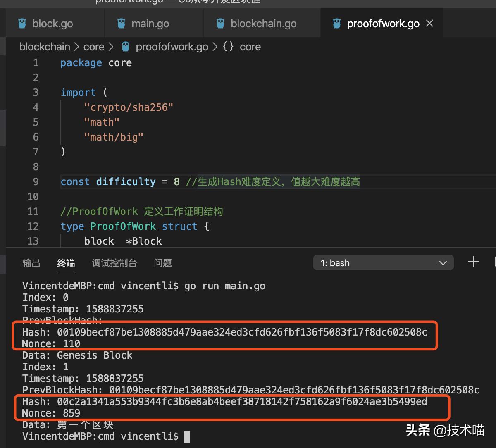
Task: Click the gopher icon on proofofwork.go tab
Action: 337,24
